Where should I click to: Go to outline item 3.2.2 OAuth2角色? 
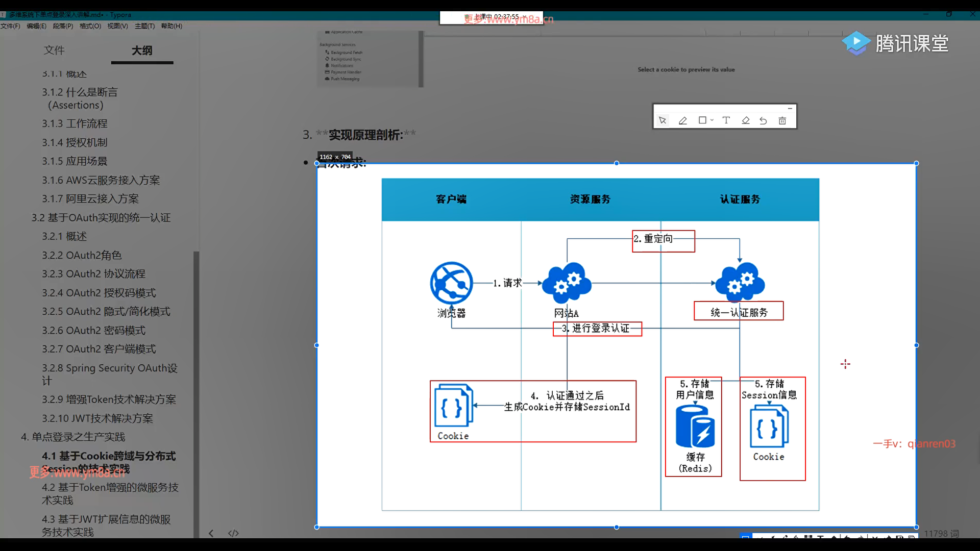(82, 255)
